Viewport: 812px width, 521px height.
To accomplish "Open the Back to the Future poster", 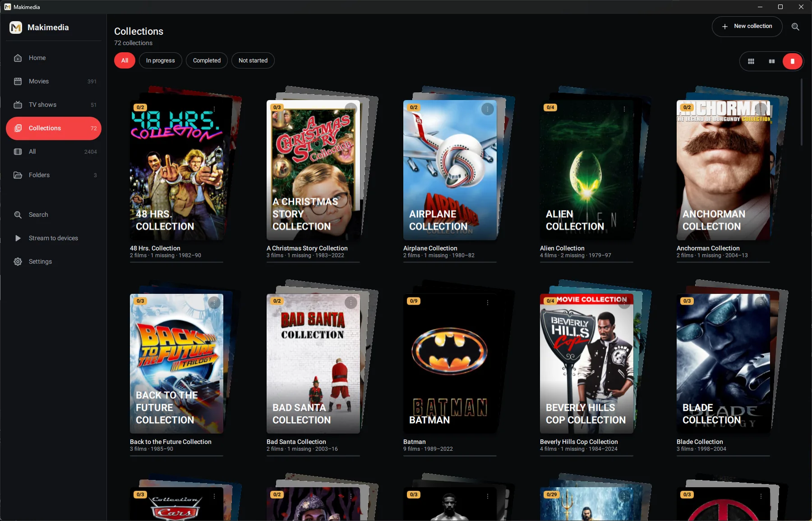I will pyautogui.click(x=176, y=364).
